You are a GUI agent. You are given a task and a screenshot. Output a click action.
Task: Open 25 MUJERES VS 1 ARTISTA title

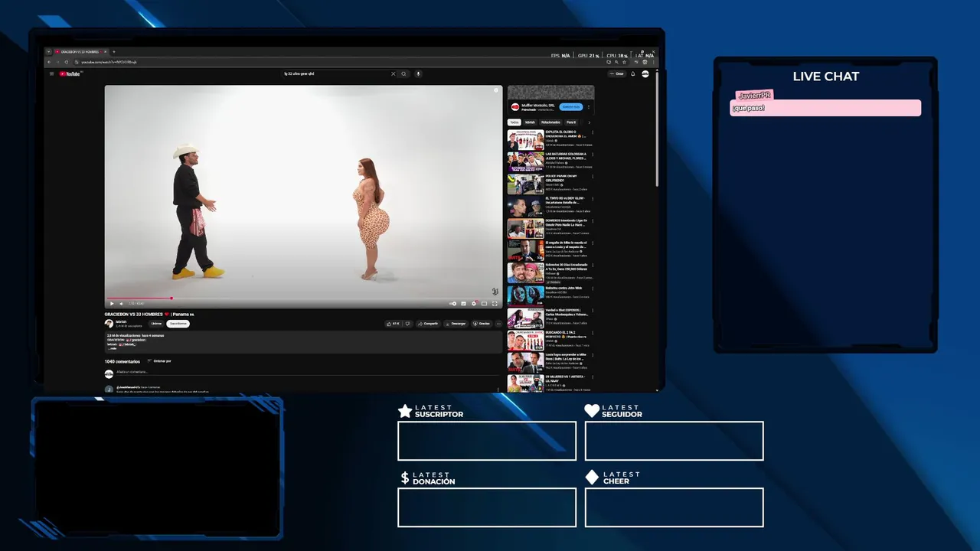point(565,378)
